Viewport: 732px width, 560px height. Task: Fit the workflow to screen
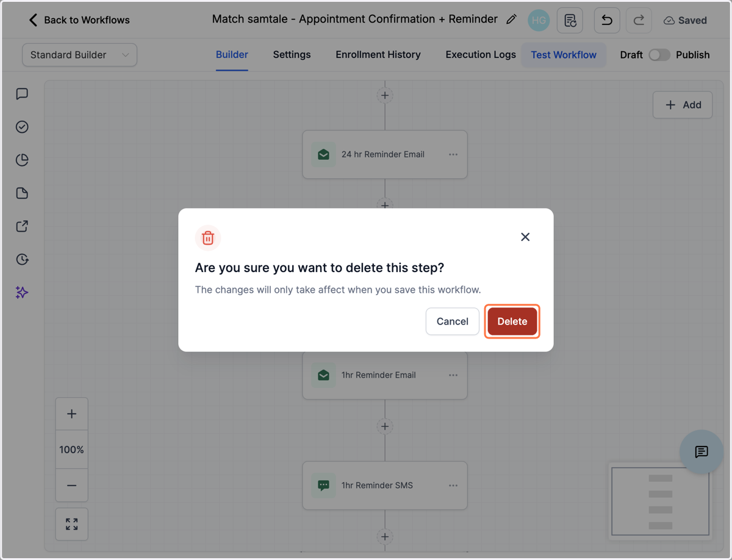[71, 524]
